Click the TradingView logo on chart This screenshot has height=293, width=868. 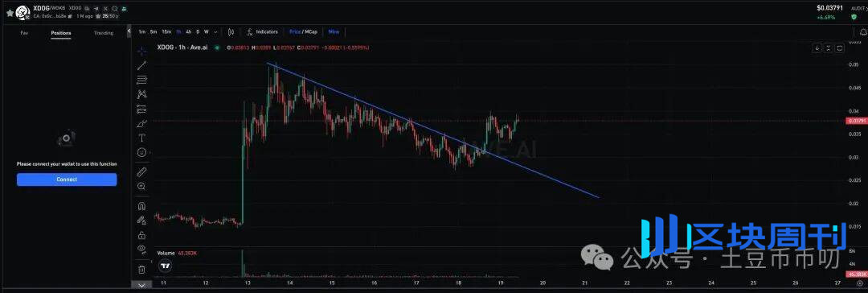tap(165, 266)
